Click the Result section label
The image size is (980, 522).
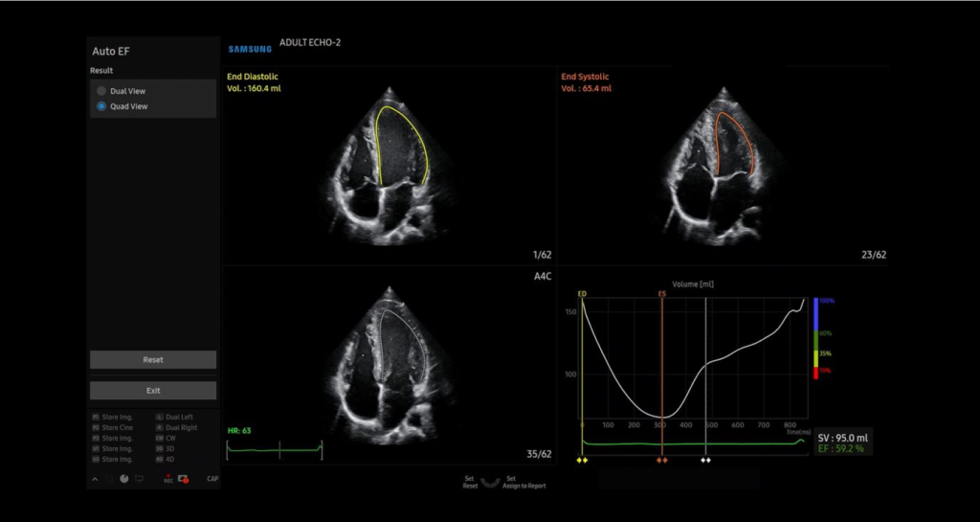(101, 71)
